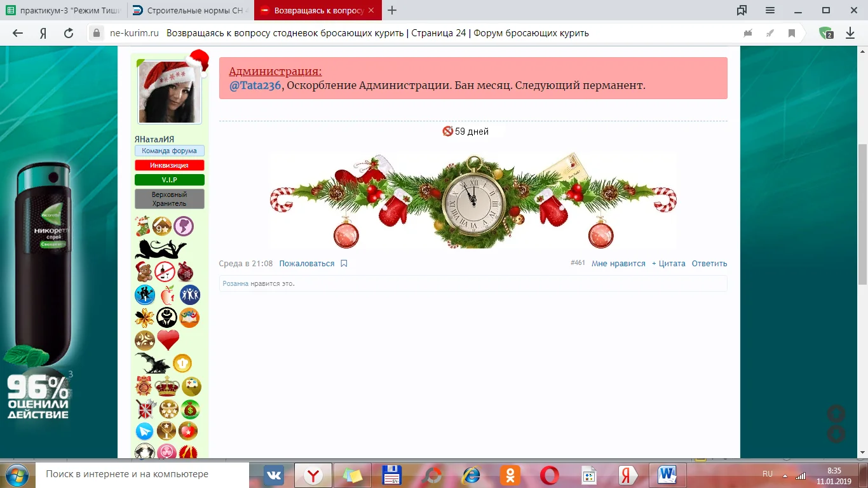The height and width of the screenshot is (488, 868).
Task: Click the page vertical scrollbar thumb
Action: coord(863,214)
